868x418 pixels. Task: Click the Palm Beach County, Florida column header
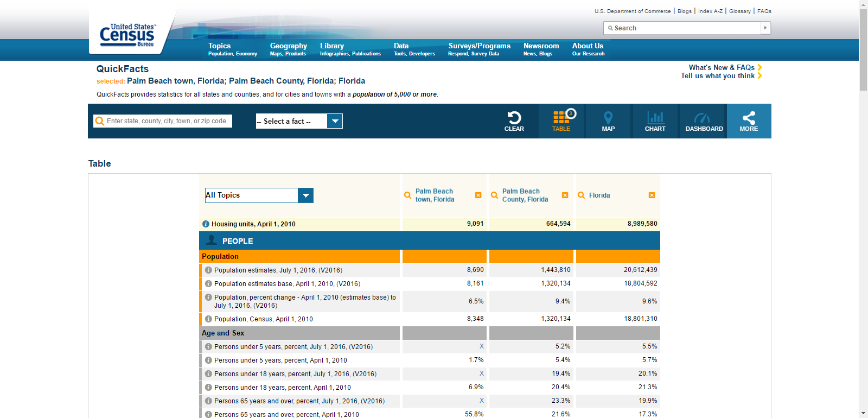coord(525,195)
